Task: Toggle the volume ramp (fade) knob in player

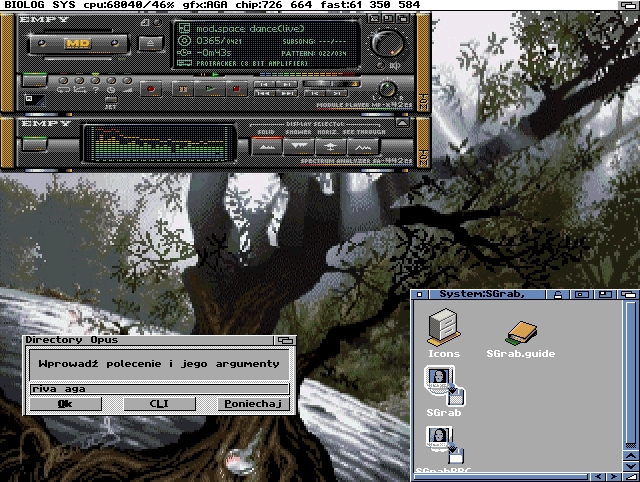Action: pyautogui.click(x=127, y=81)
